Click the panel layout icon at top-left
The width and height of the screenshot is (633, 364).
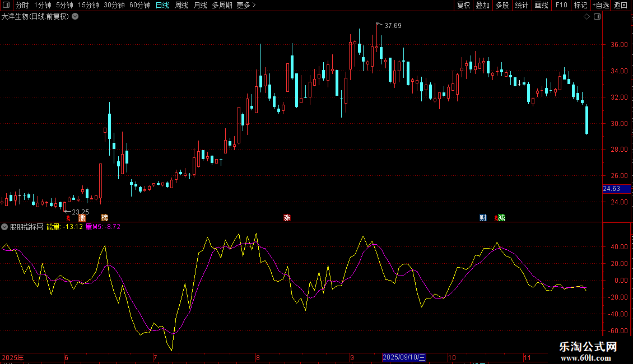click(6, 5)
